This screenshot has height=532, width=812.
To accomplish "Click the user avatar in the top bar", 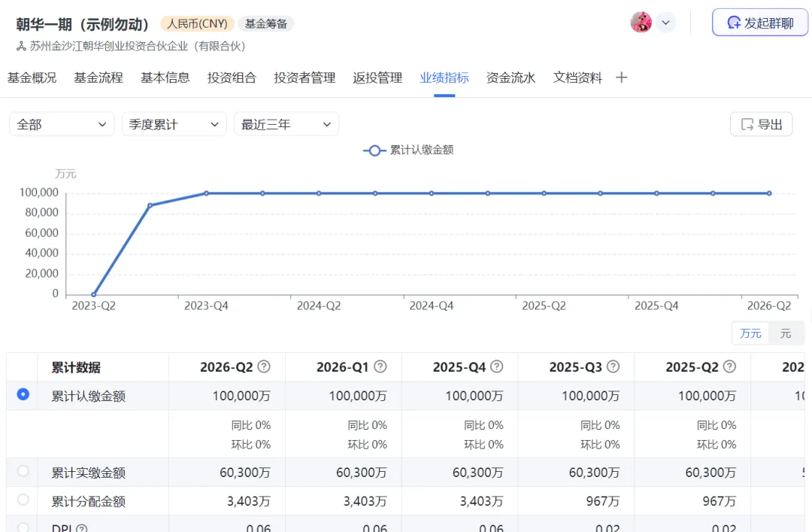I will tap(641, 22).
